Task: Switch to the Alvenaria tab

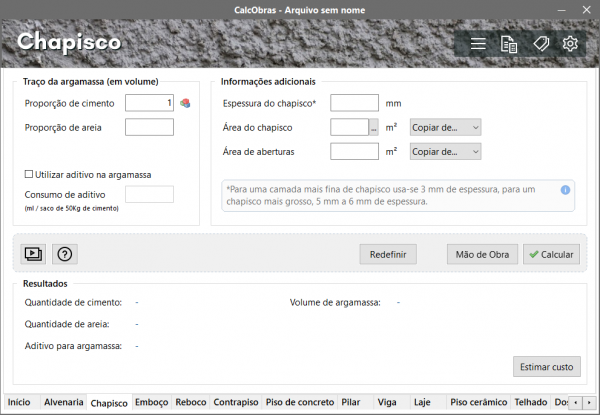Action: click(63, 402)
